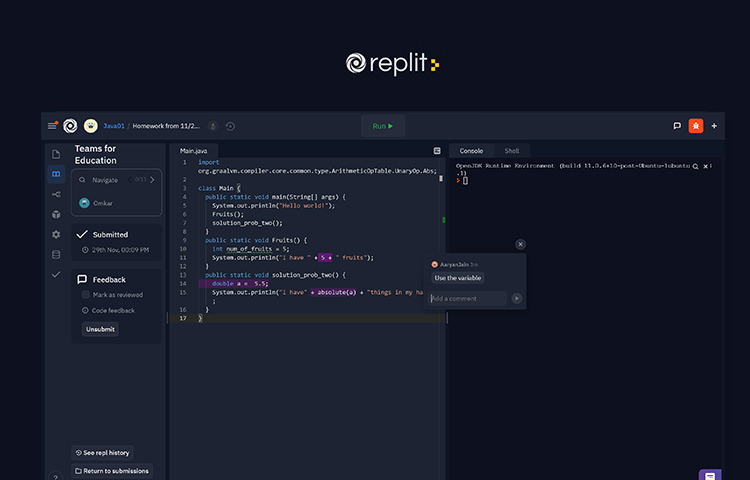The image size is (750, 480).
Task: Click Return to submissions
Action: 112,471
